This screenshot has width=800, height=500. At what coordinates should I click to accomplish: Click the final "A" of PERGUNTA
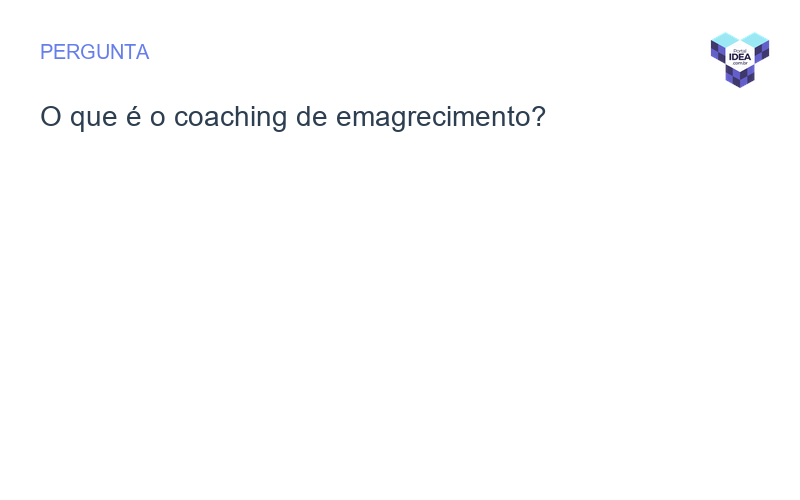pos(142,52)
